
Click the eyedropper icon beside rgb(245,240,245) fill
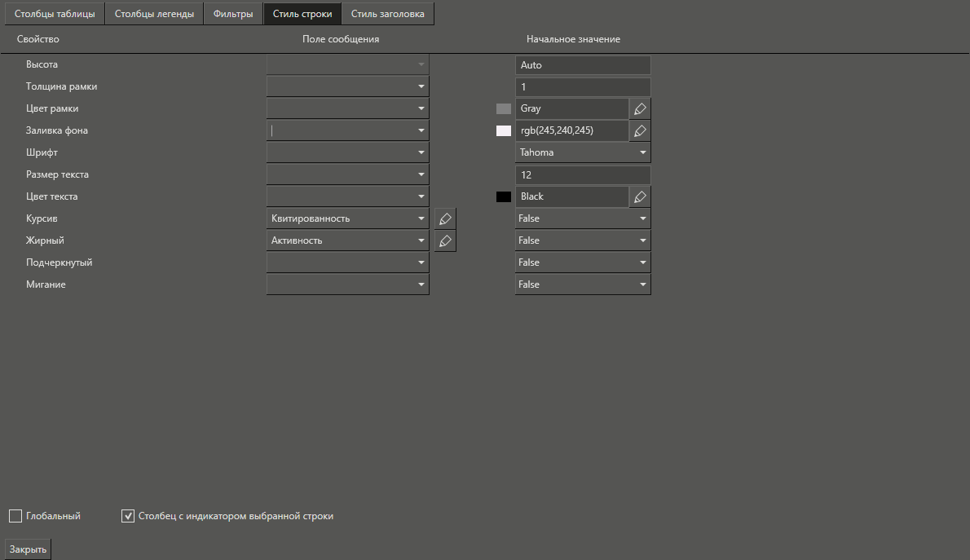click(640, 130)
